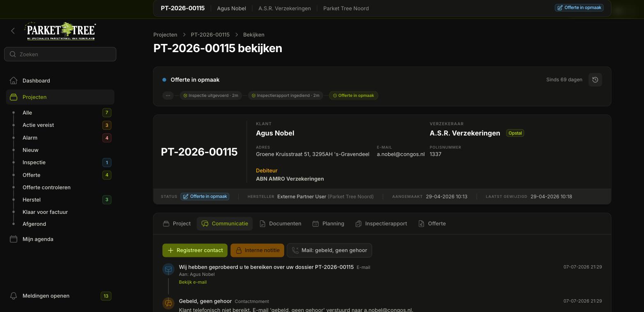Click Mail: gebeld, geen gehoor button
Image resolution: width=644 pixels, height=312 pixels.
(329, 250)
